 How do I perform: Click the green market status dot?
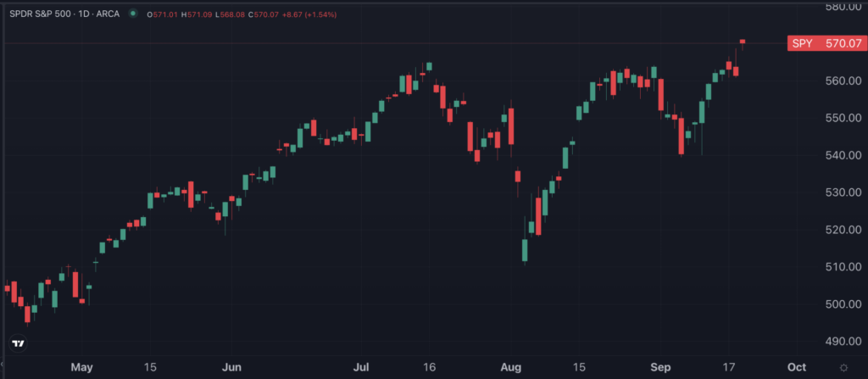(x=132, y=14)
